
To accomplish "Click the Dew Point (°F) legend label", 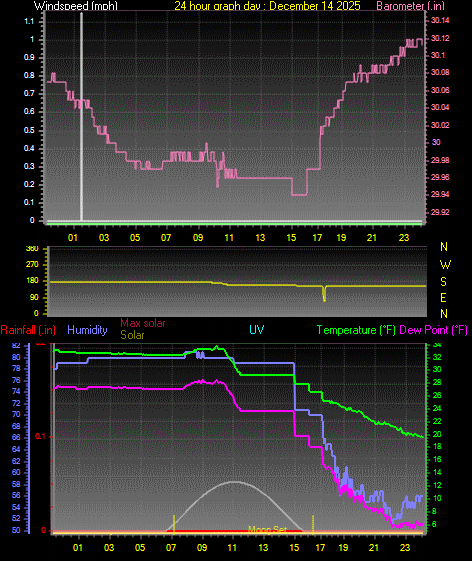I will point(433,330).
